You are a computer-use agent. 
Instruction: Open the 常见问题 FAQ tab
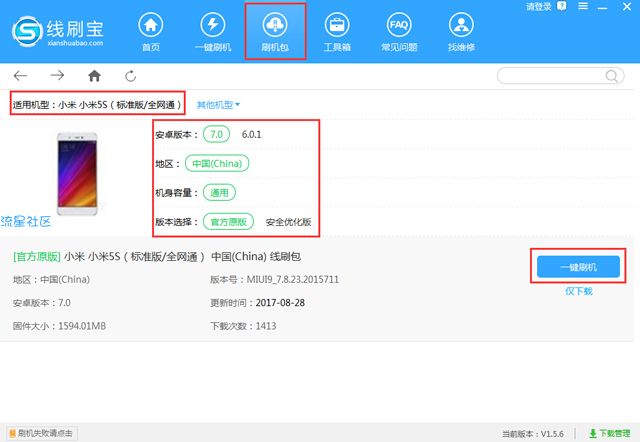point(399,32)
